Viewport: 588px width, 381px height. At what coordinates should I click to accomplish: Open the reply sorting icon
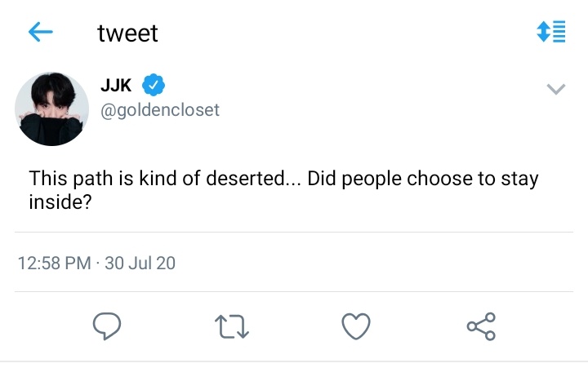tap(551, 32)
